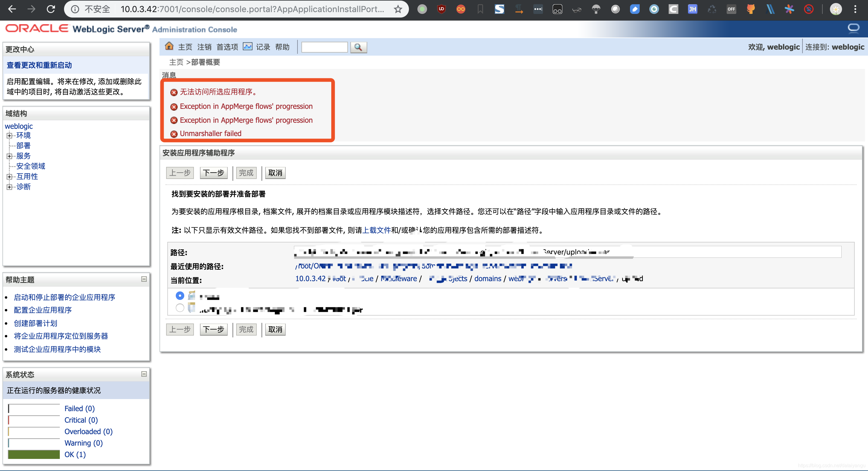Click the console search text field
Image resolution: width=868 pixels, height=471 pixels.
tap(324, 47)
